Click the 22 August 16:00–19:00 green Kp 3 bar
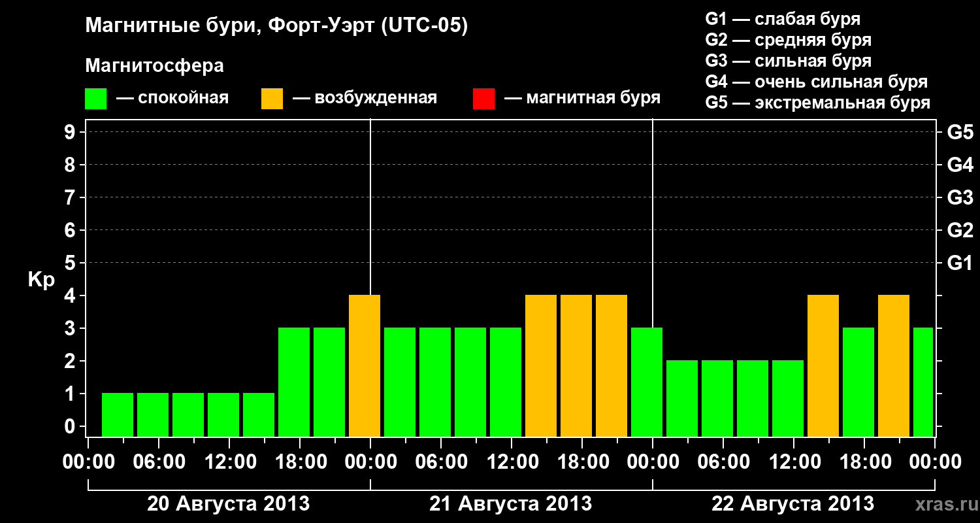Image resolution: width=980 pixels, height=523 pixels. tap(858, 382)
